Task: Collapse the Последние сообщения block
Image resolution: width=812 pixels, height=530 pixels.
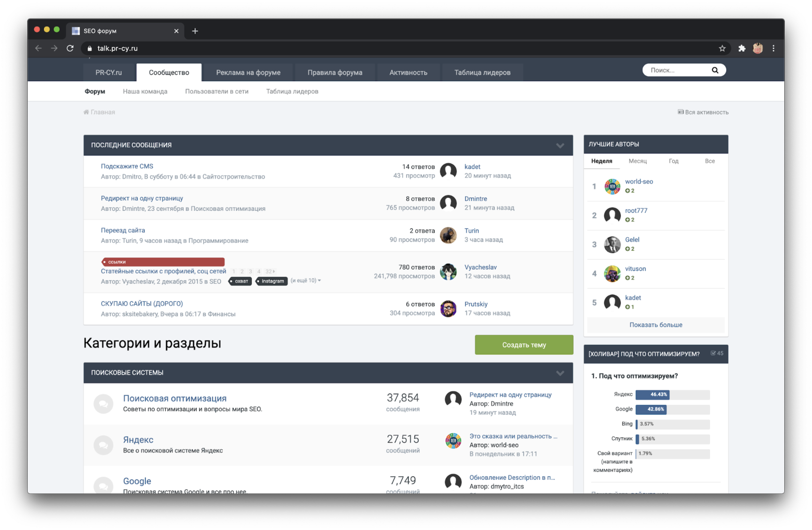Action: pyautogui.click(x=560, y=146)
